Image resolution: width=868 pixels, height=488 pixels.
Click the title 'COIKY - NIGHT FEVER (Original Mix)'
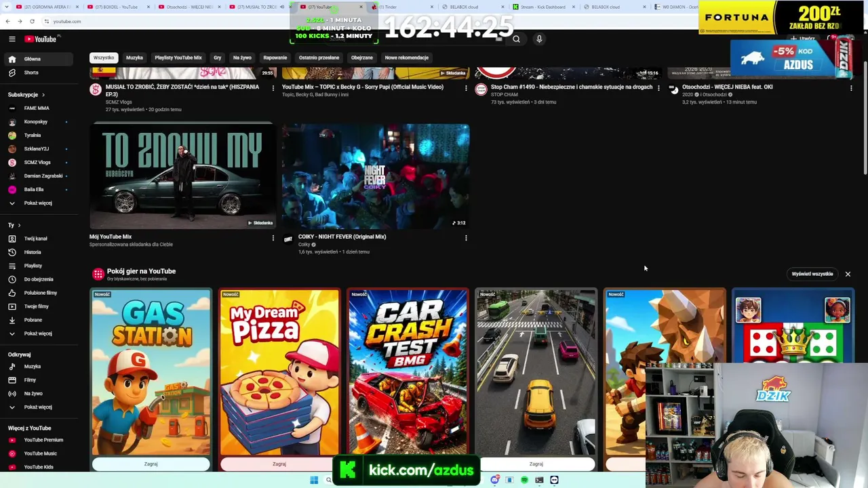(x=342, y=237)
